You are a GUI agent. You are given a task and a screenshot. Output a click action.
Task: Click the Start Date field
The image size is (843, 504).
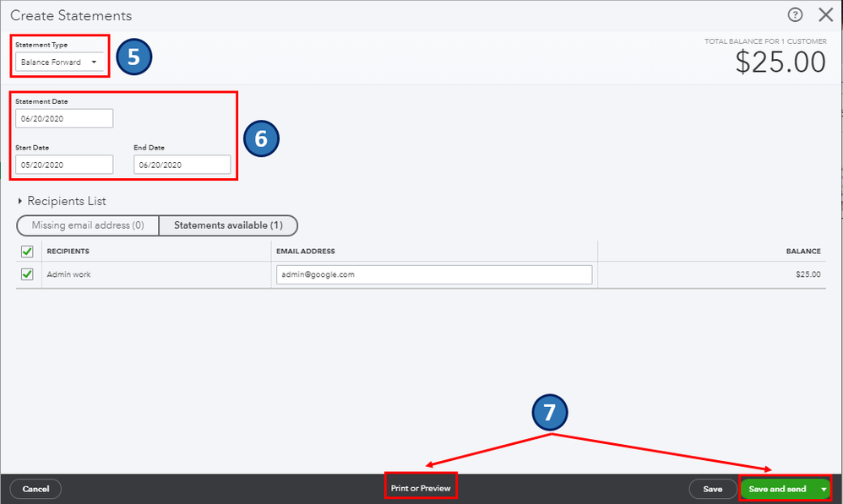point(64,165)
